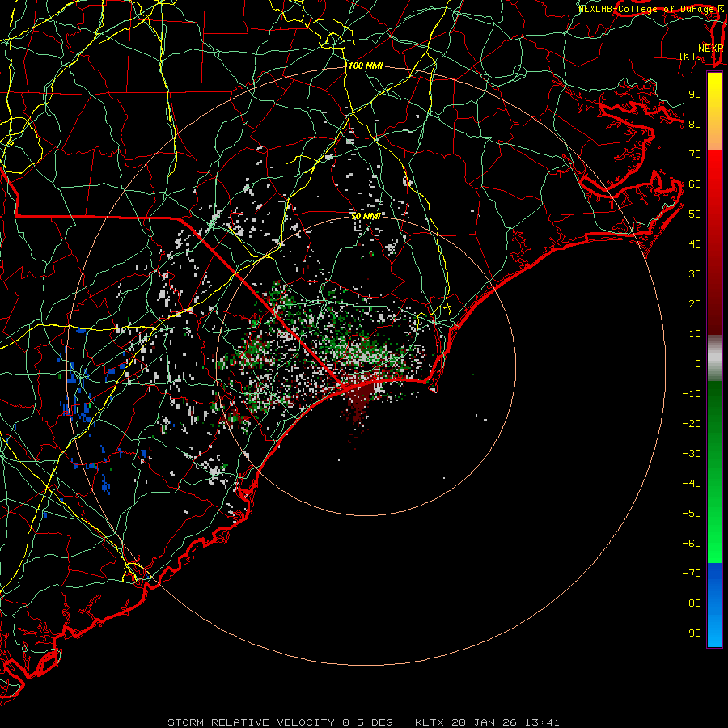Click the gray zero-velocity segment of the scale
Viewport: 728px width, 728px height.
coord(714,358)
